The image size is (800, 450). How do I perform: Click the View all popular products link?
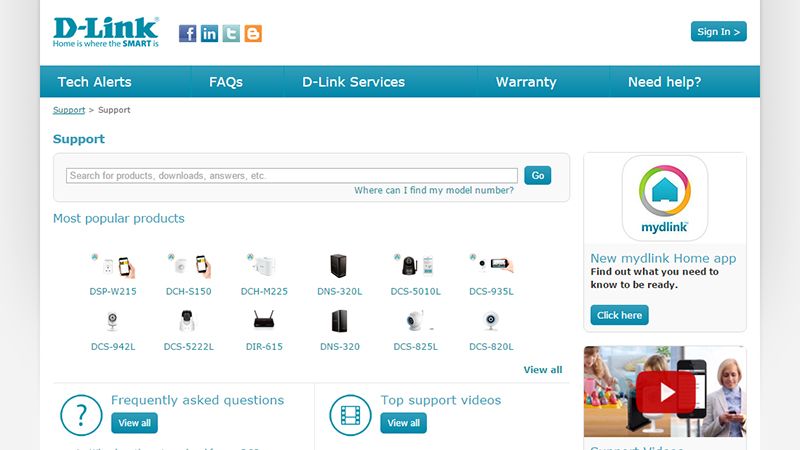pos(543,370)
